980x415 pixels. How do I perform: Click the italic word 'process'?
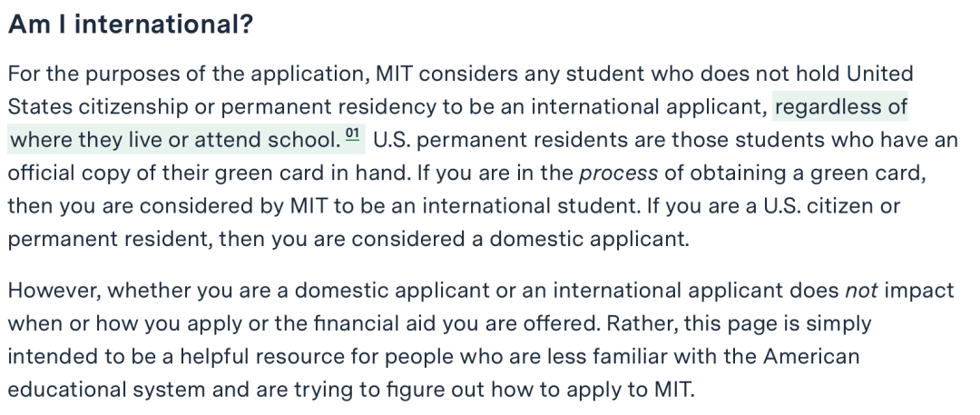[618, 173]
